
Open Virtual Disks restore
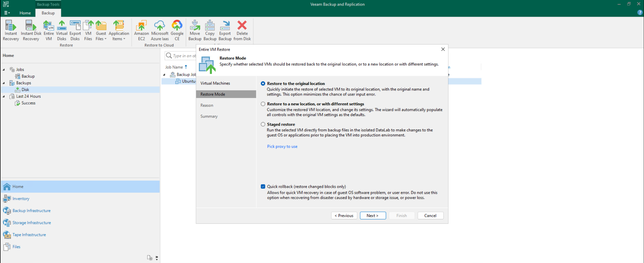coord(62,30)
